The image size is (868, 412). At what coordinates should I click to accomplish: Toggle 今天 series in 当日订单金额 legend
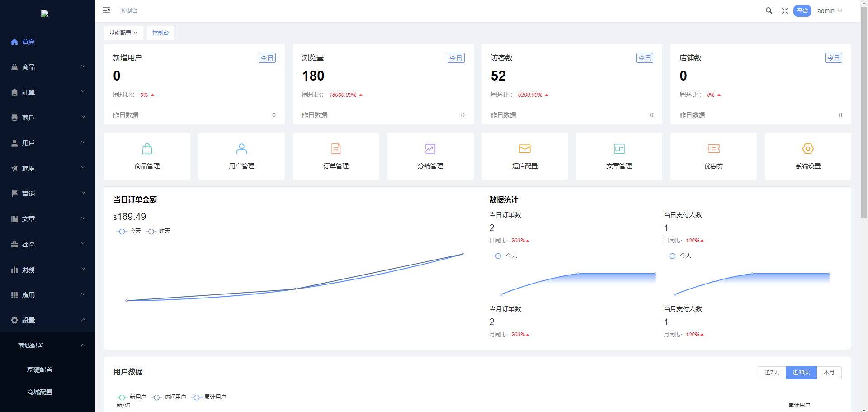pyautogui.click(x=129, y=231)
